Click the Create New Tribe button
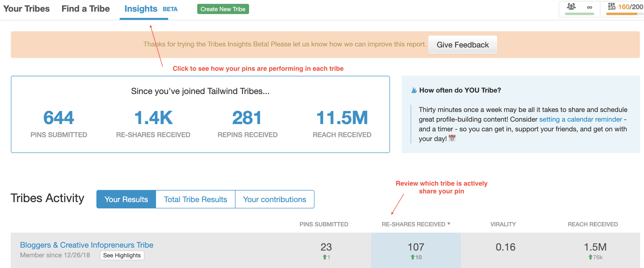The image size is (644, 268). pos(223,9)
